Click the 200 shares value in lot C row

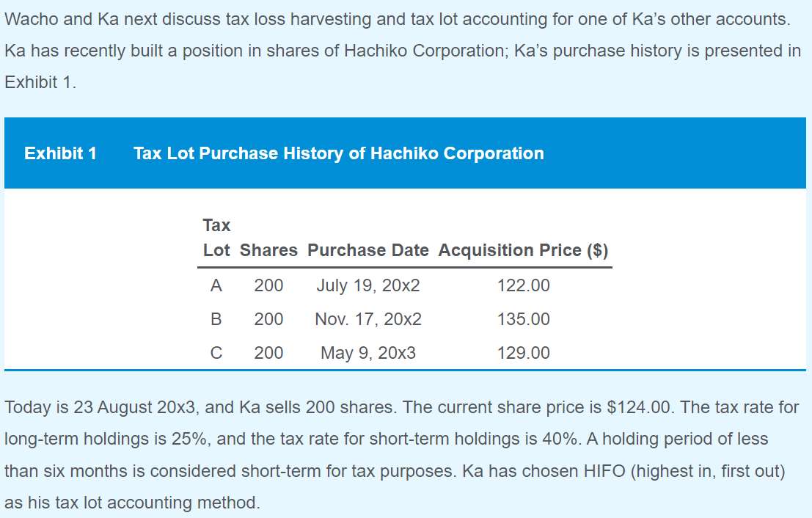[268, 353]
